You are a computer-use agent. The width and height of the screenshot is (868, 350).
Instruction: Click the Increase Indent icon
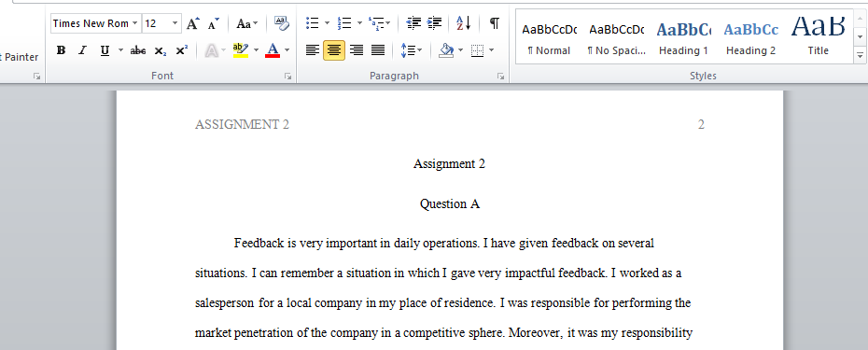pyautogui.click(x=435, y=23)
